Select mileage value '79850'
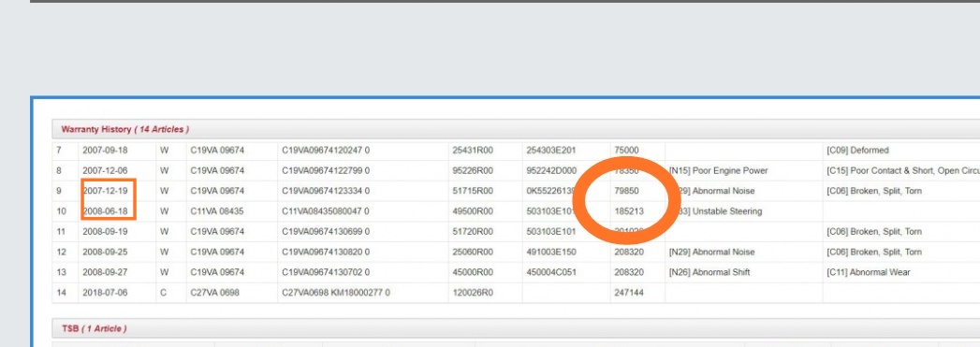The width and height of the screenshot is (980, 347). pyautogui.click(x=627, y=191)
